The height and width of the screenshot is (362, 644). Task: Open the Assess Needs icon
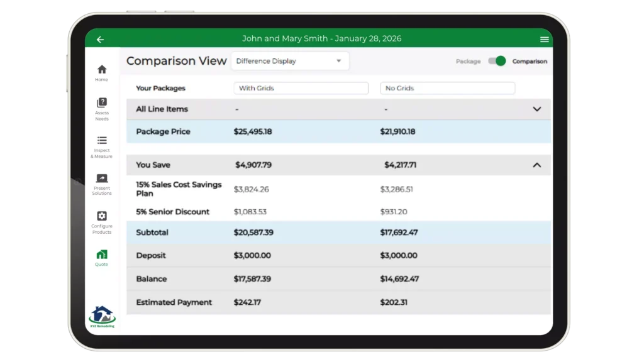coord(101,103)
